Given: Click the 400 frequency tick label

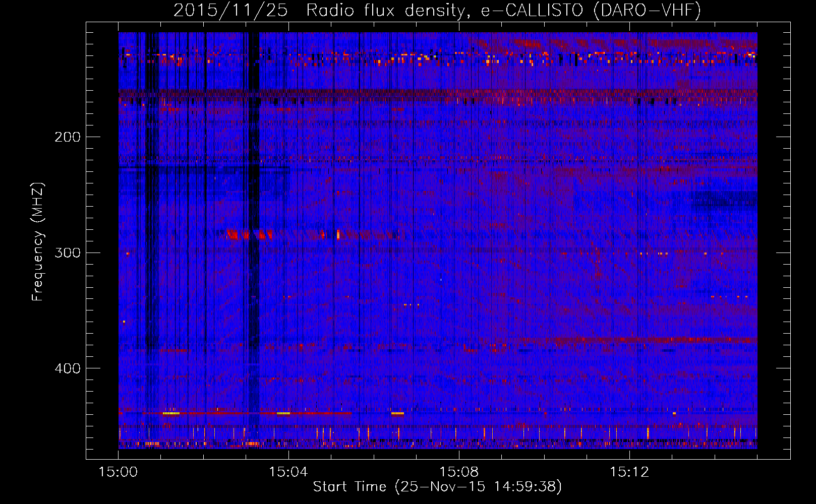Looking at the screenshot, I should click(68, 368).
